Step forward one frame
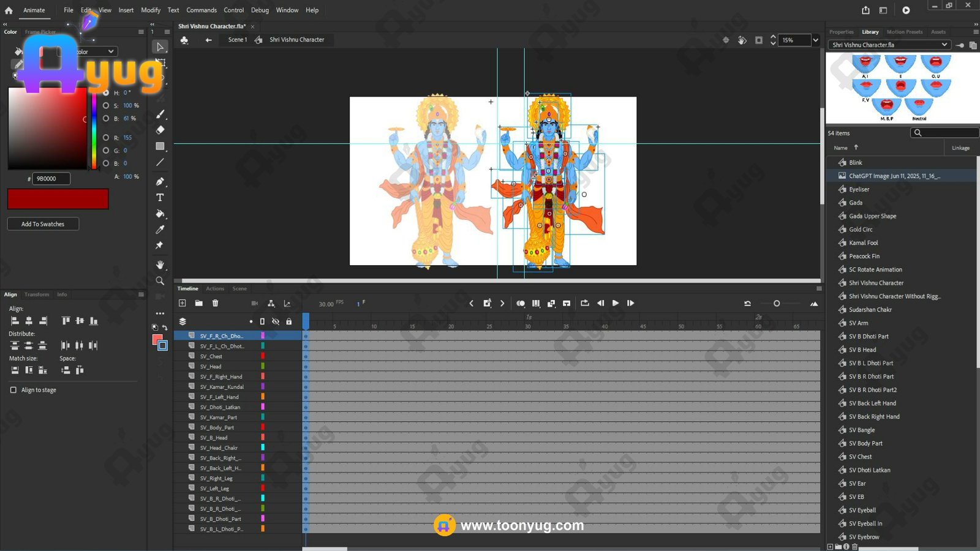This screenshot has width=980, height=551. point(630,303)
